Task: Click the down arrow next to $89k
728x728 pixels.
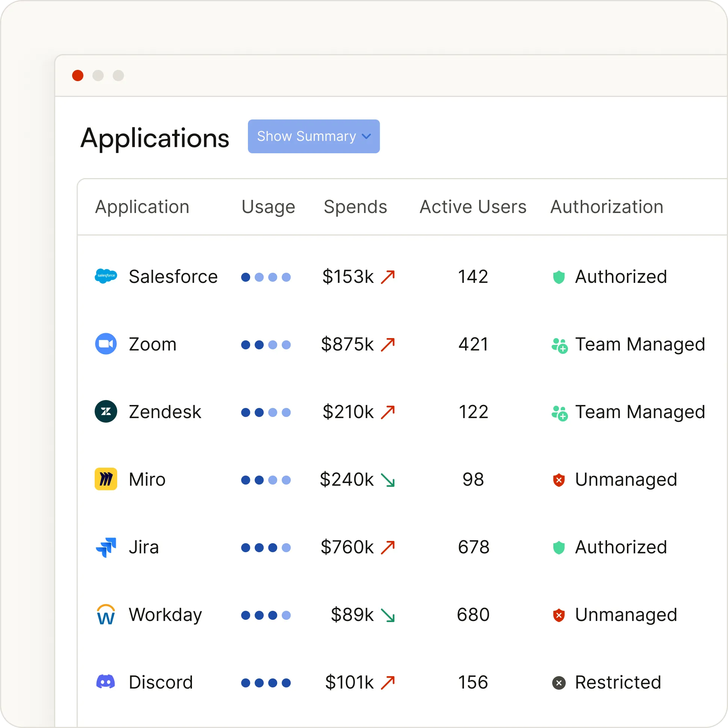Action: point(388,615)
